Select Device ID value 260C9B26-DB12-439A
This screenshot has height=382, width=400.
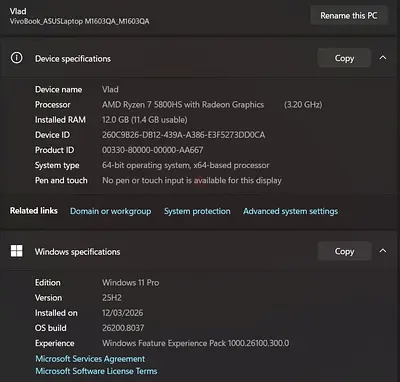pyautogui.click(x=184, y=135)
